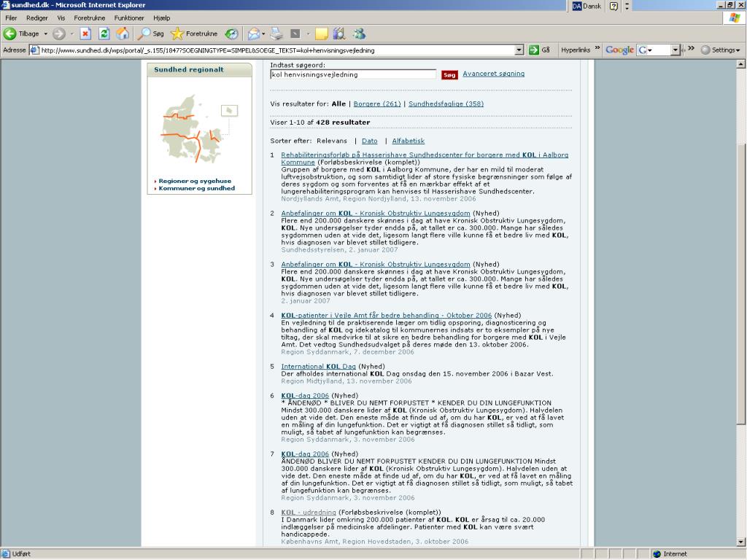Select the Relevans sort option text
Screen dimensions: 747x560
click(x=332, y=141)
